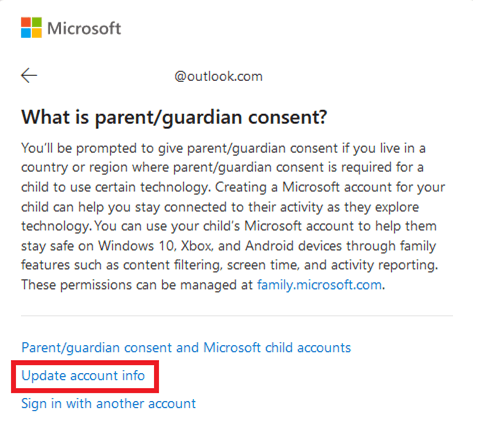Click 'content filtering' in the description
The height and width of the screenshot is (437, 477).
click(171, 265)
